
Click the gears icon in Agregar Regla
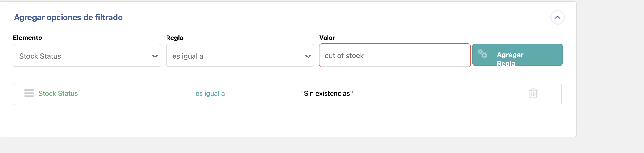coord(482,54)
